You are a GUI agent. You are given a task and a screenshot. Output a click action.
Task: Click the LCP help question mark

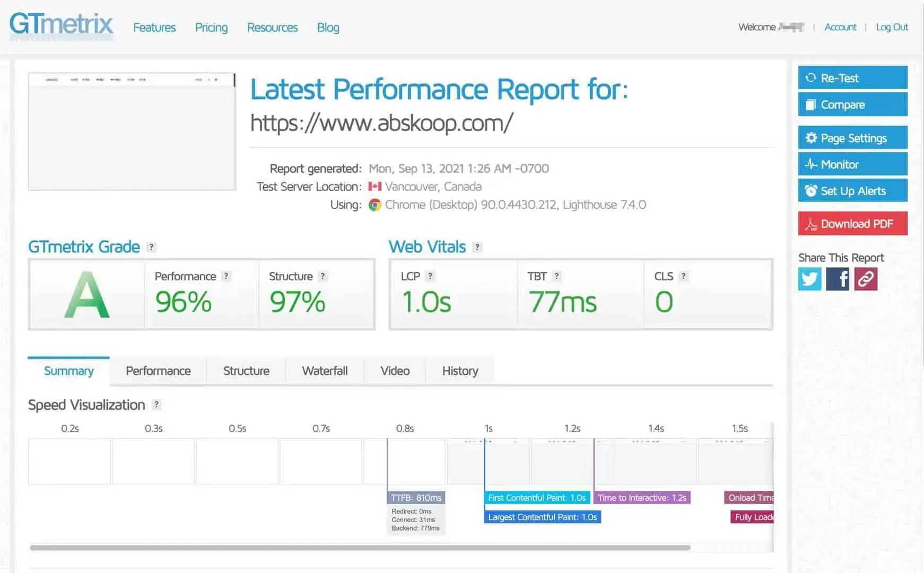coord(430,276)
